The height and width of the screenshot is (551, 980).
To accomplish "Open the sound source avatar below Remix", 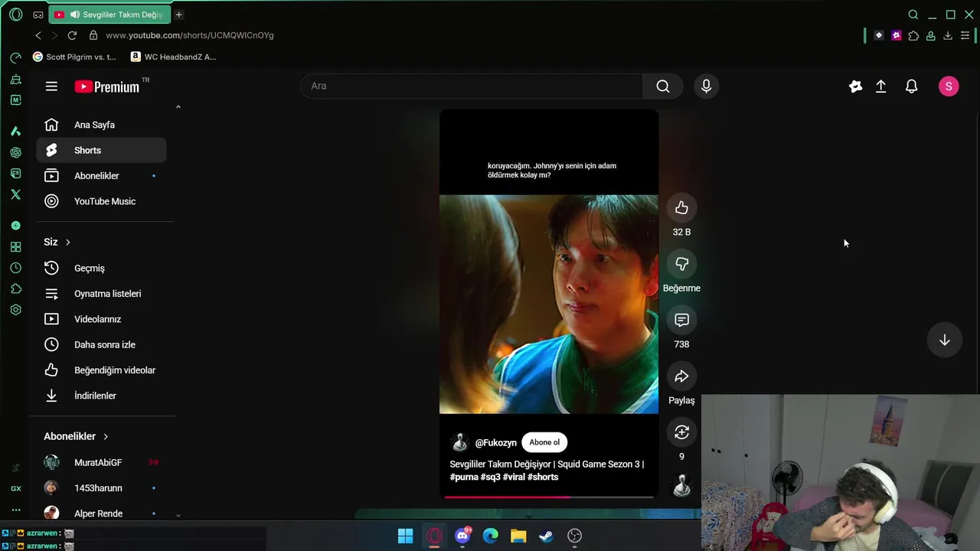I will click(681, 486).
